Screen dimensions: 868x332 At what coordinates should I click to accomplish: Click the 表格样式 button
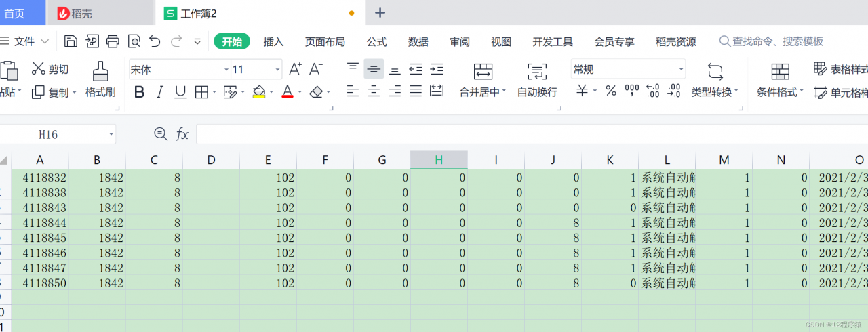[841, 69]
